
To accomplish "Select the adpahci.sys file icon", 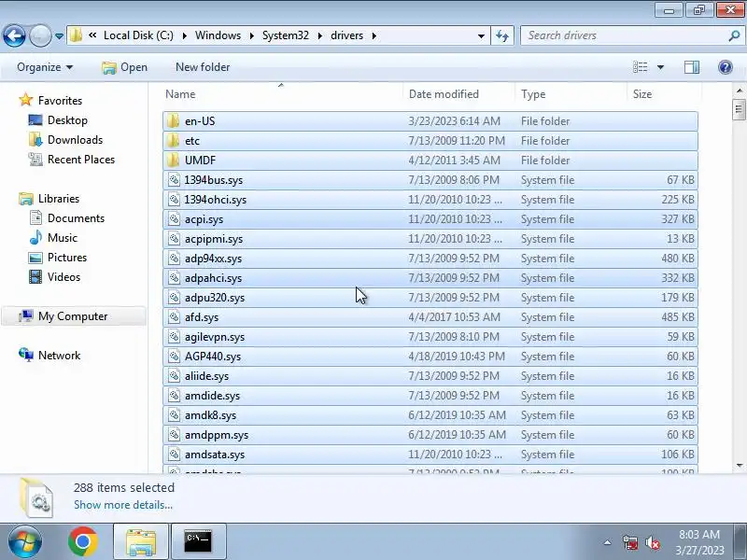I will click(174, 277).
